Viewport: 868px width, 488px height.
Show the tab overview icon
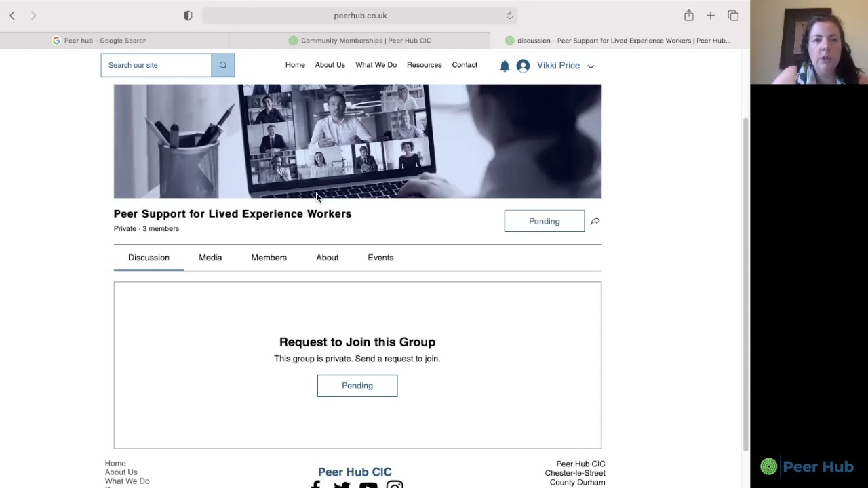733,16
